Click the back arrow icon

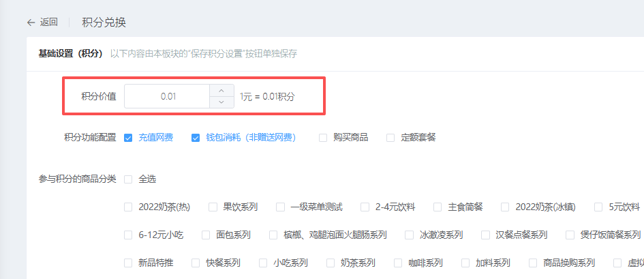click(31, 23)
